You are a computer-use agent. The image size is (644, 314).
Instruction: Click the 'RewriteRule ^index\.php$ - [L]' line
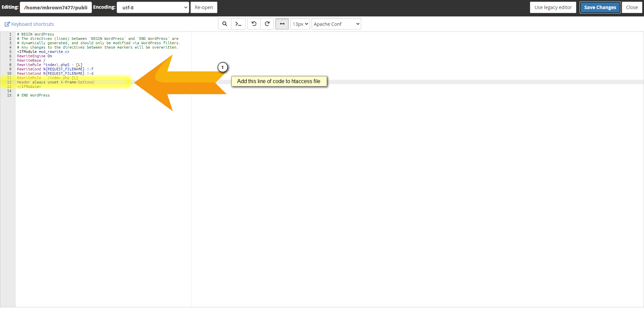pyautogui.click(x=50, y=65)
